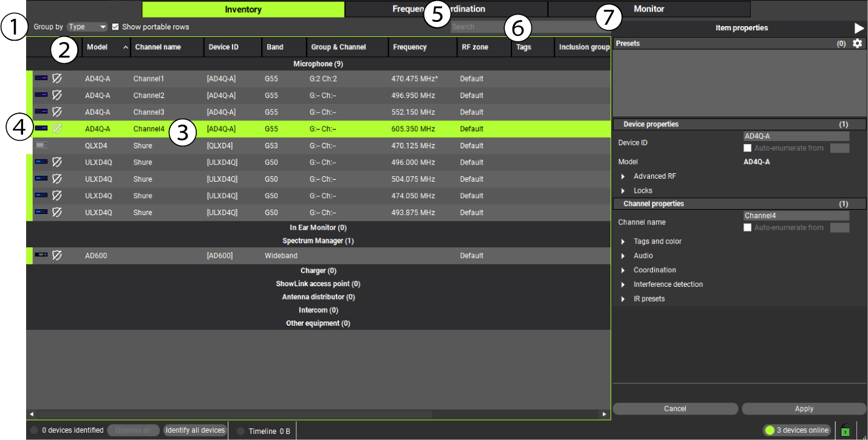Click the left scroll arrow of inventory table
This screenshot has height=440, width=868.
point(31,414)
